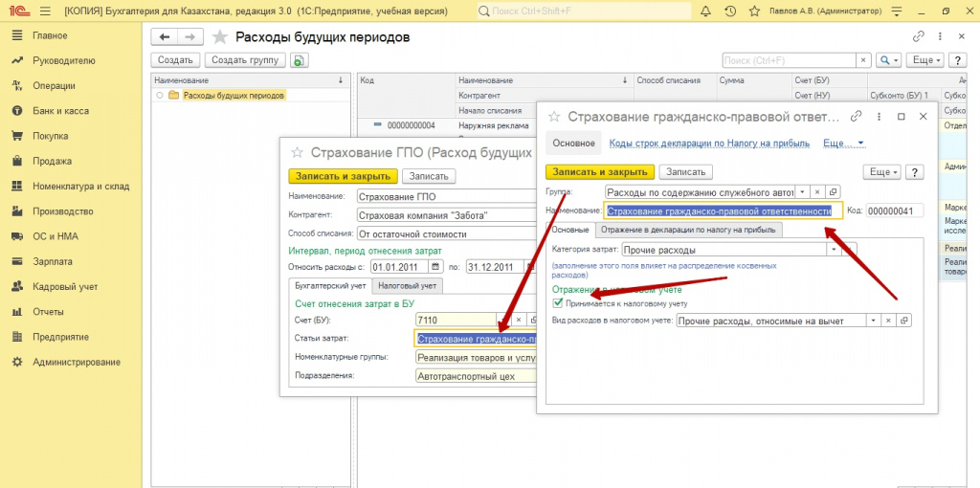This screenshot has width=980, height=488.
Task: Switch to Бухгалтерский учет tab
Action: click(330, 285)
